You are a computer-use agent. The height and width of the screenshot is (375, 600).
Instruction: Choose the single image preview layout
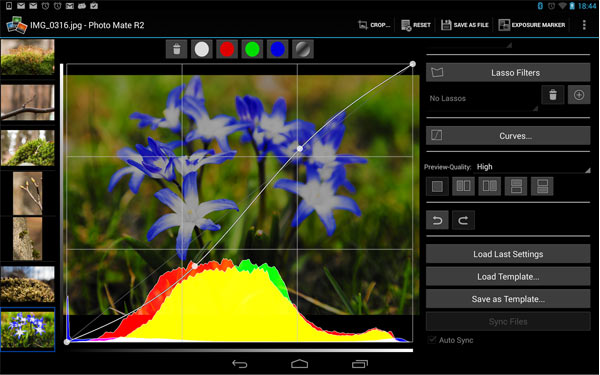click(x=437, y=186)
